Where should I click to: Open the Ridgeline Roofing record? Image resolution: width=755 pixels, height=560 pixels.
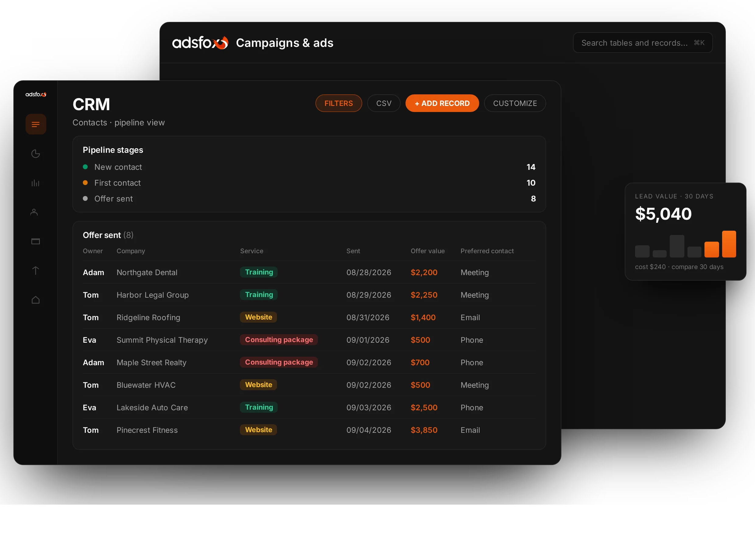point(309,317)
